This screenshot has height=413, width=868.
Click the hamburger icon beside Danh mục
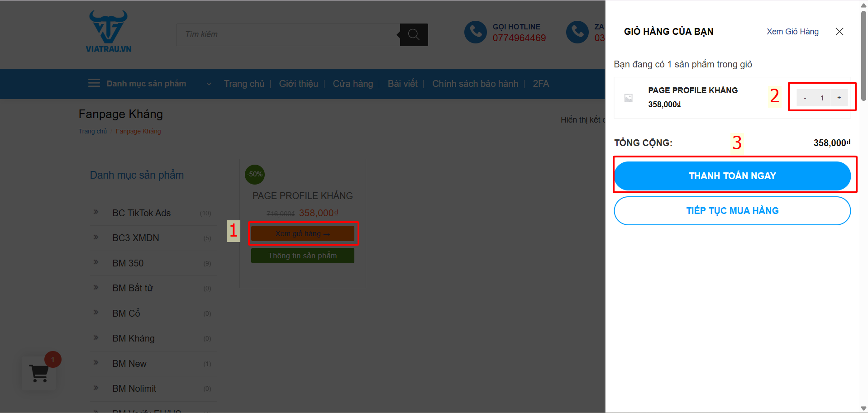[94, 83]
